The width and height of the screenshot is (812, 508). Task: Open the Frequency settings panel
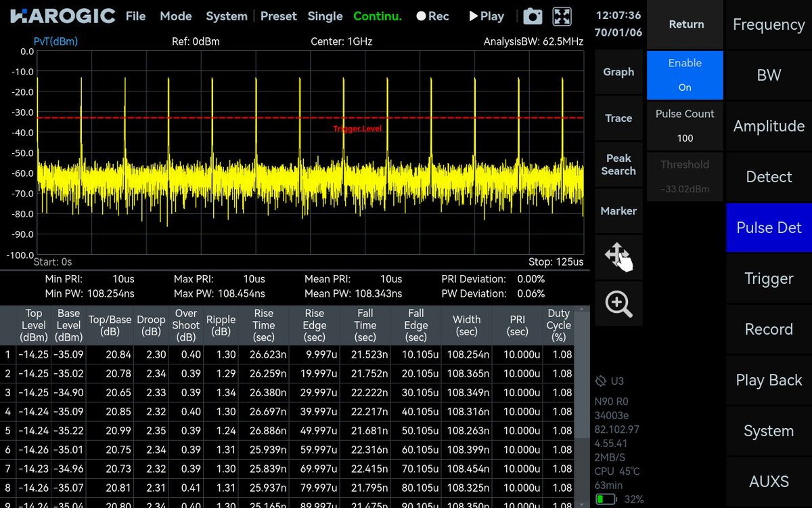(x=769, y=24)
